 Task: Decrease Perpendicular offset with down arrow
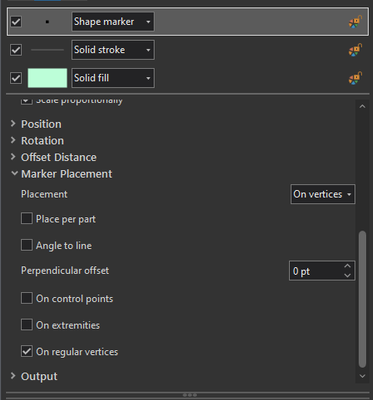(x=347, y=275)
